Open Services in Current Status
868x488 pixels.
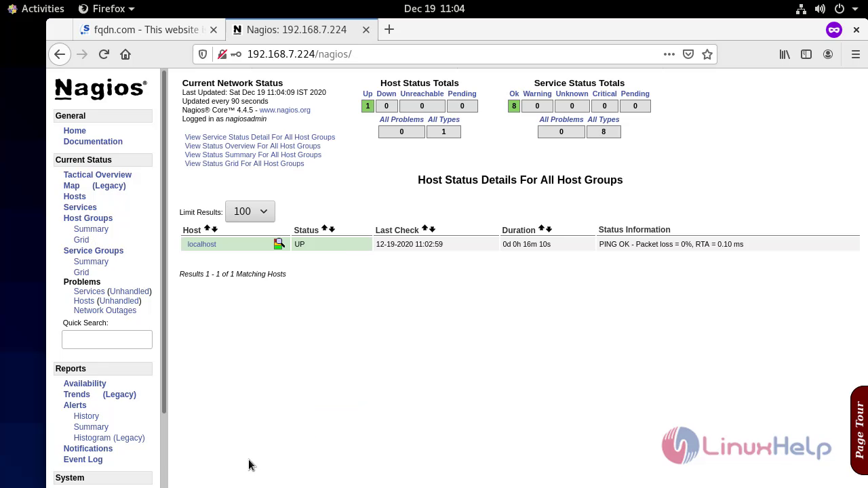[x=80, y=207]
